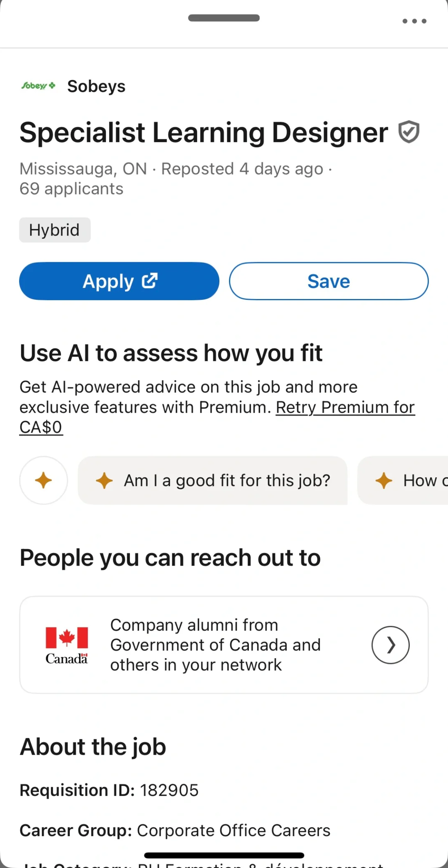Tap the verified shield badge beside job title
The image size is (448, 868).
409,132
